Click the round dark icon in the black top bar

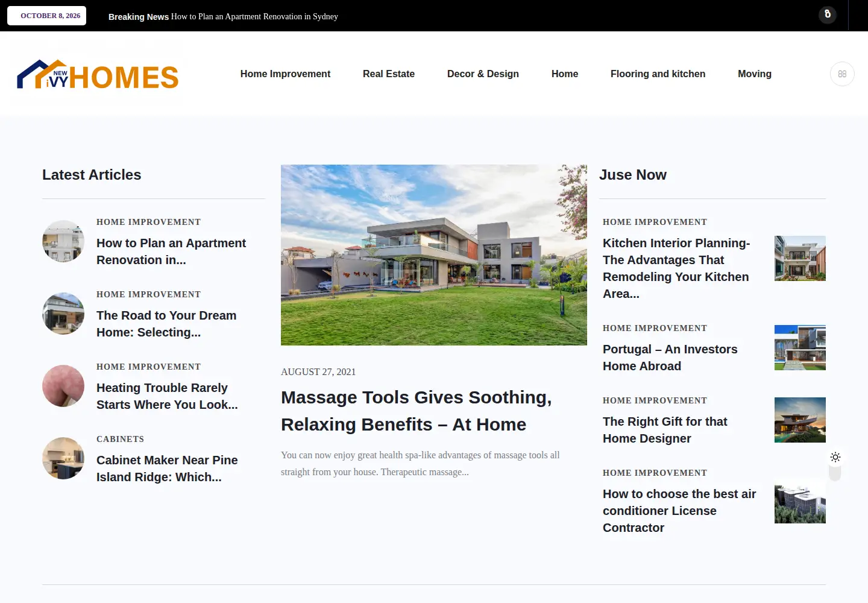coord(828,14)
